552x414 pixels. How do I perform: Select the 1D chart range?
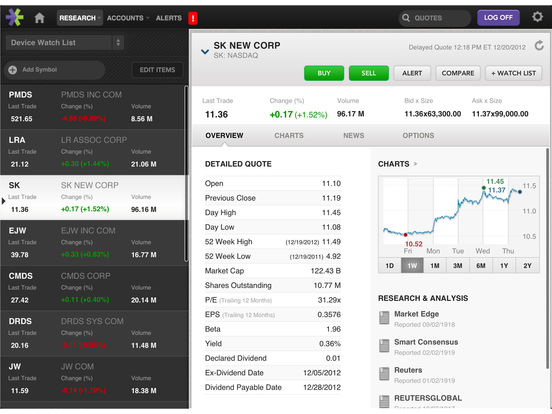click(x=389, y=265)
